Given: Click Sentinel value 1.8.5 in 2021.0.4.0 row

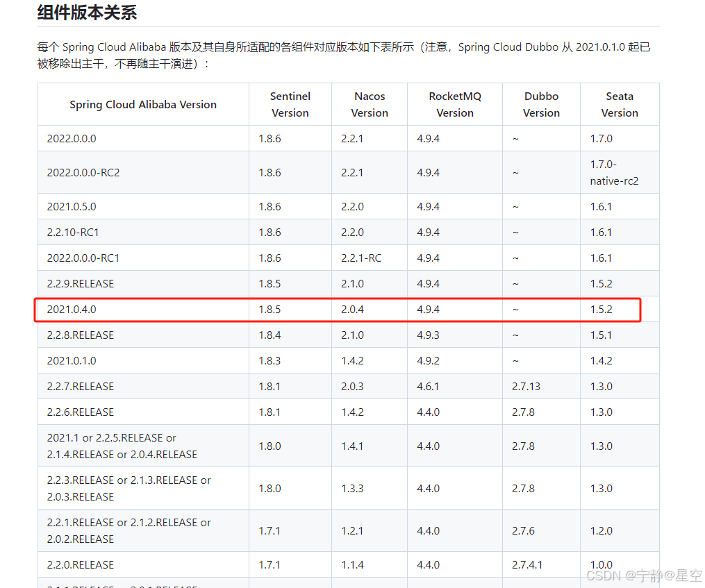Looking at the screenshot, I should (269, 310).
